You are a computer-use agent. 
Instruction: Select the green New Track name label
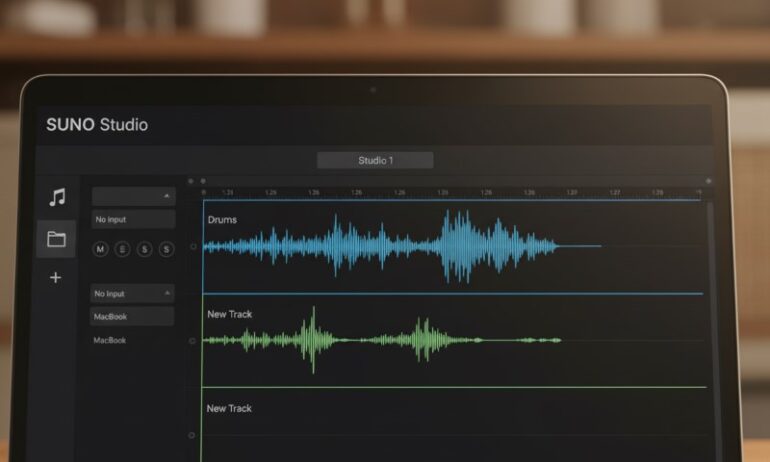pos(230,314)
